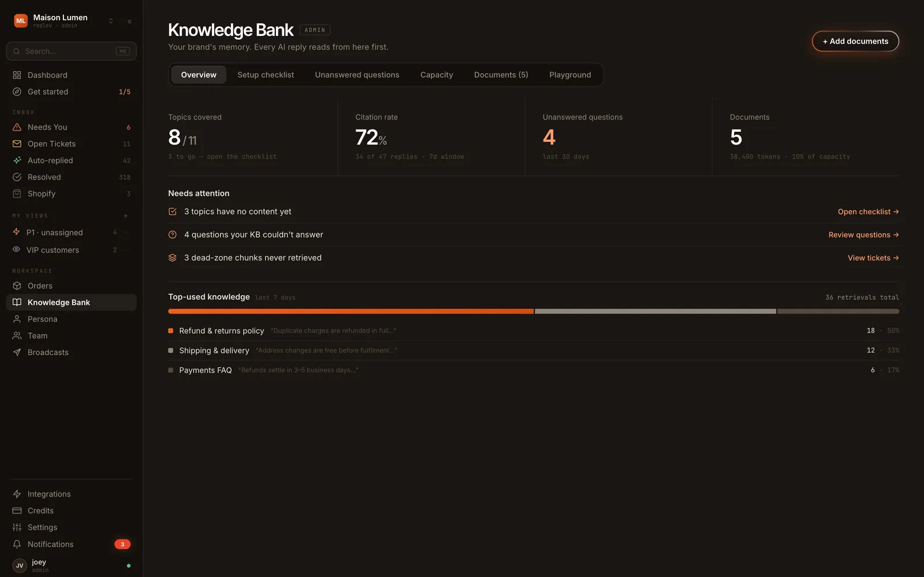Click the Review questions link
The height and width of the screenshot is (577, 924).
863,235
